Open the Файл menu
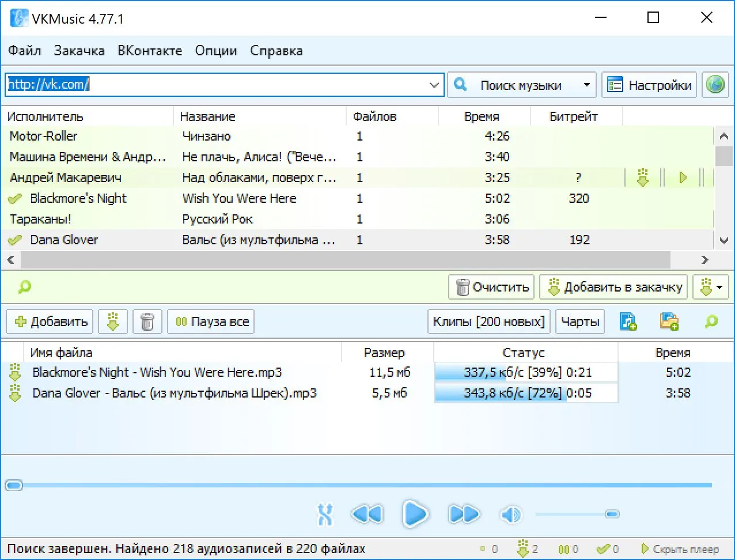 [x=25, y=51]
